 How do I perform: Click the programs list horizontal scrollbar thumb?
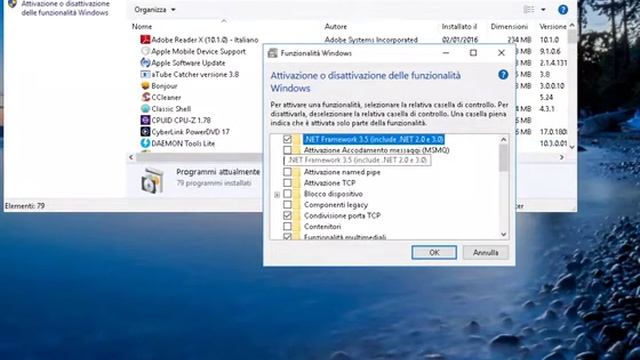point(199,157)
